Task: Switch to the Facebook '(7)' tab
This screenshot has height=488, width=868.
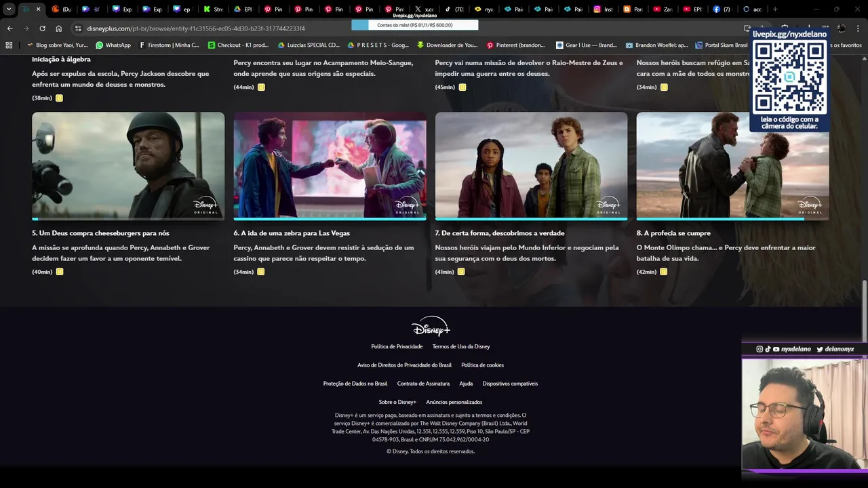Action: (x=722, y=9)
